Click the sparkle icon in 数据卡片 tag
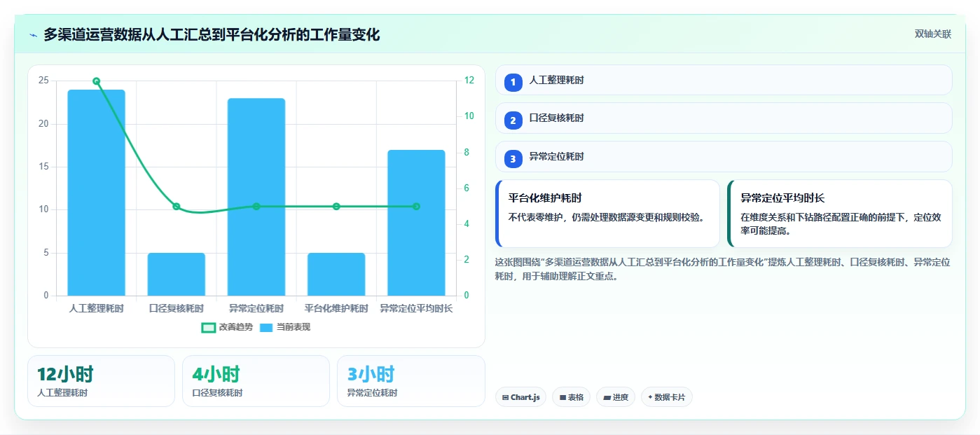Viewport: 980px width, 435px height. pos(650,398)
